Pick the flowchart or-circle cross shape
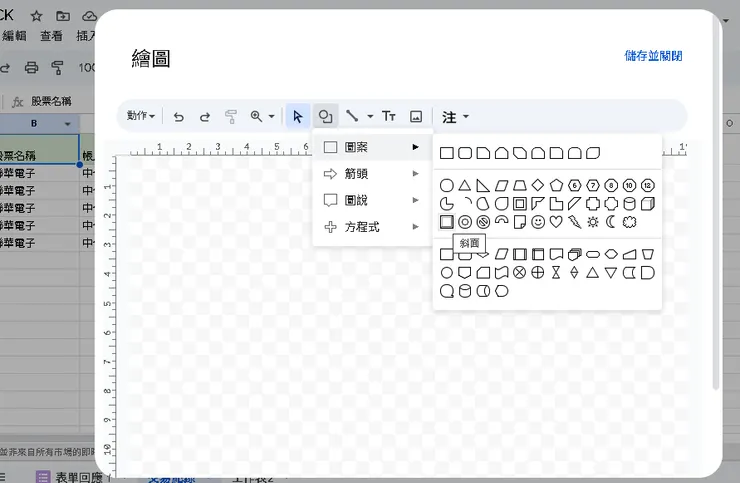 (538, 272)
